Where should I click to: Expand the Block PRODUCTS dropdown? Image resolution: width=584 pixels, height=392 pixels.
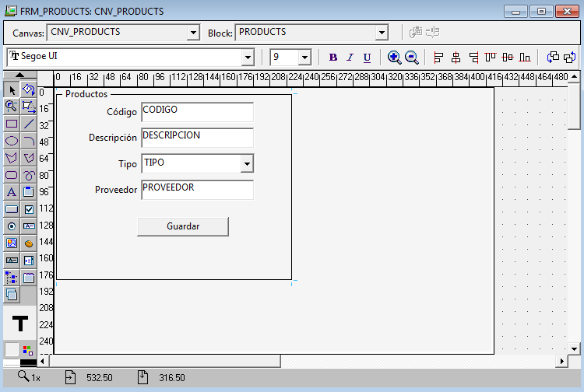point(381,33)
